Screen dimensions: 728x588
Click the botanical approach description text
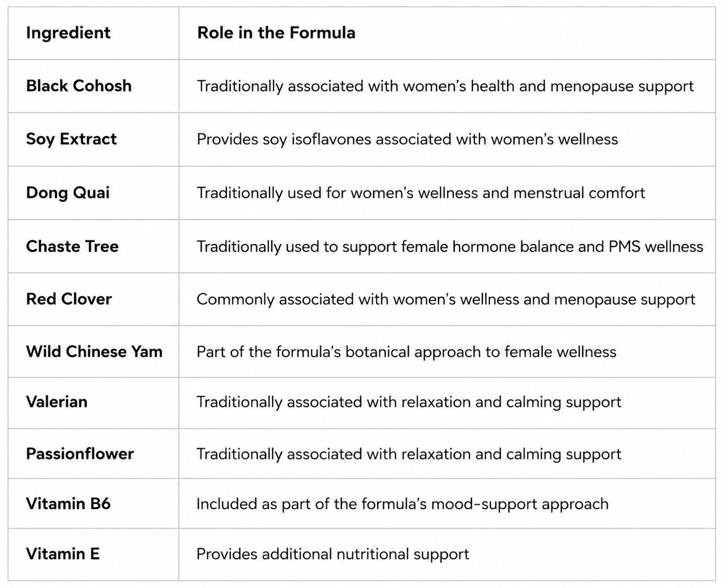click(407, 352)
